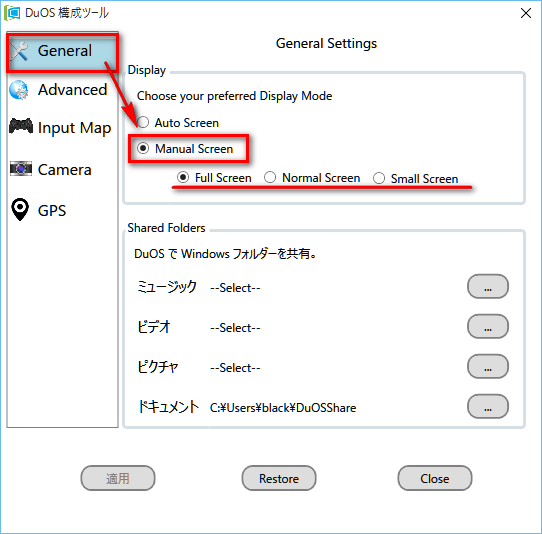
Task: Click the ドキュメント folder label
Action: [168, 406]
